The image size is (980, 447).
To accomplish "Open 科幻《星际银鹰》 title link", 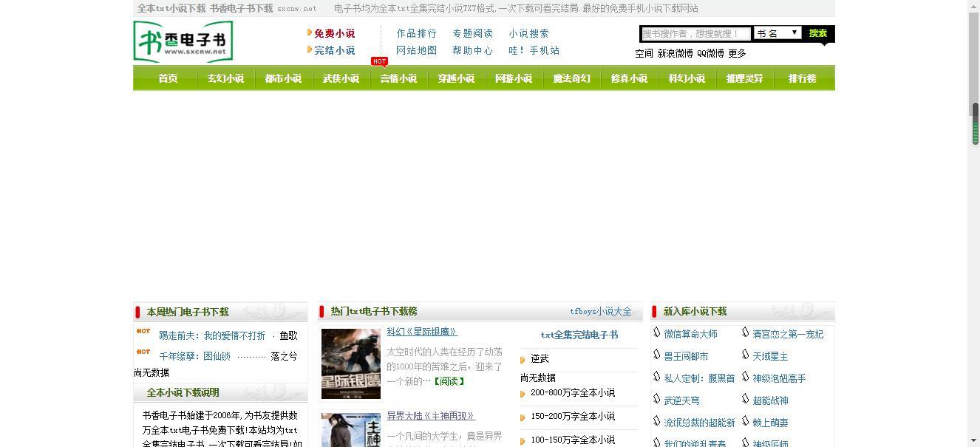I will point(422,332).
